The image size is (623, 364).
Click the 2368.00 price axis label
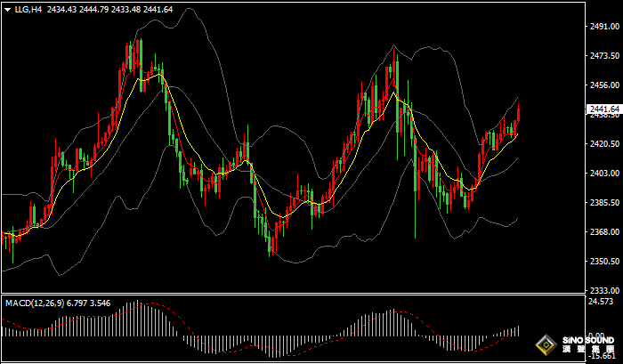coord(603,232)
